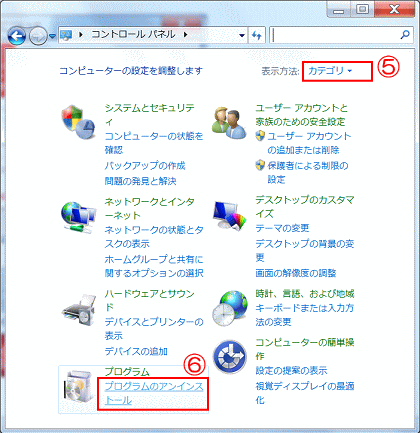Expand arrow before コントロール パネル breadcrumb
The width and height of the screenshot is (420, 433).
pos(81,35)
